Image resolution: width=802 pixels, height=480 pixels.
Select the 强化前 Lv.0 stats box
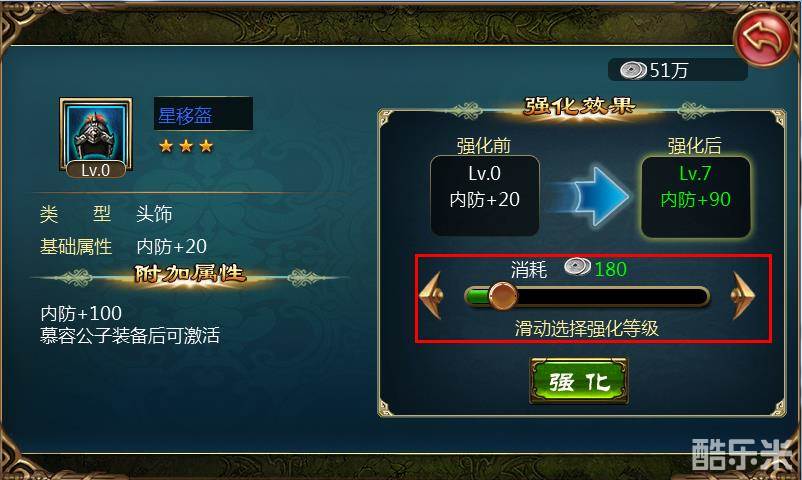click(x=485, y=195)
